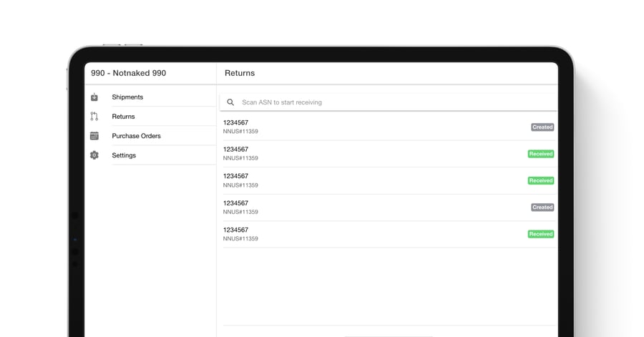Click the Received badge on third return
Viewport: 644px width, 337px height.
coord(541,181)
